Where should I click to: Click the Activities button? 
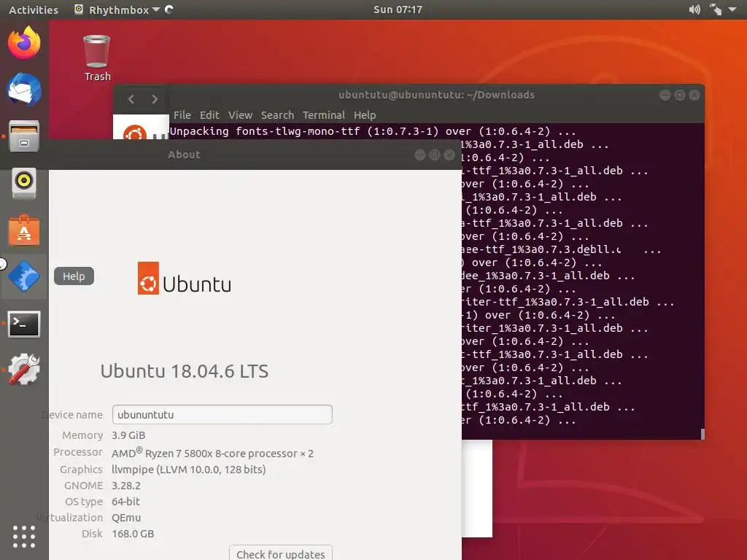tap(34, 9)
